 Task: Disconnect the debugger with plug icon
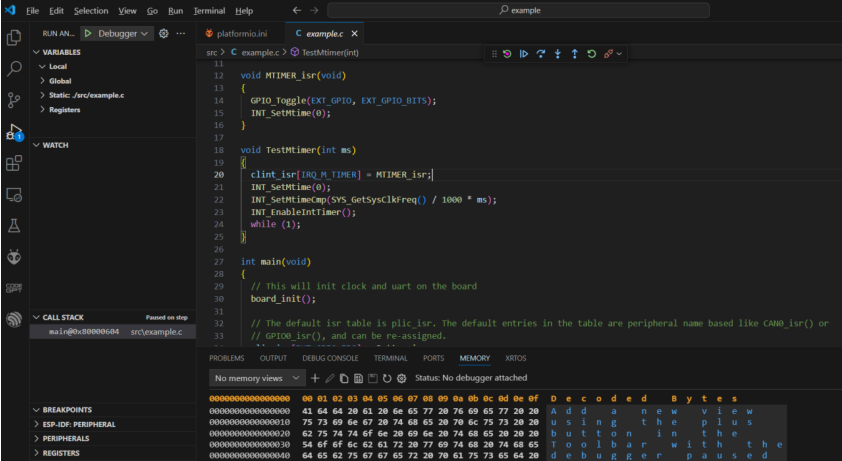(608, 54)
